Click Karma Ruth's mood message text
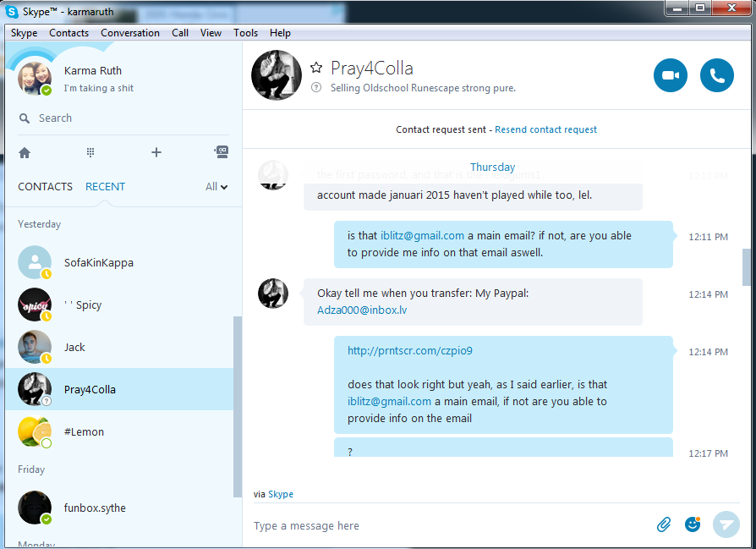This screenshot has height=549, width=756. pos(98,88)
